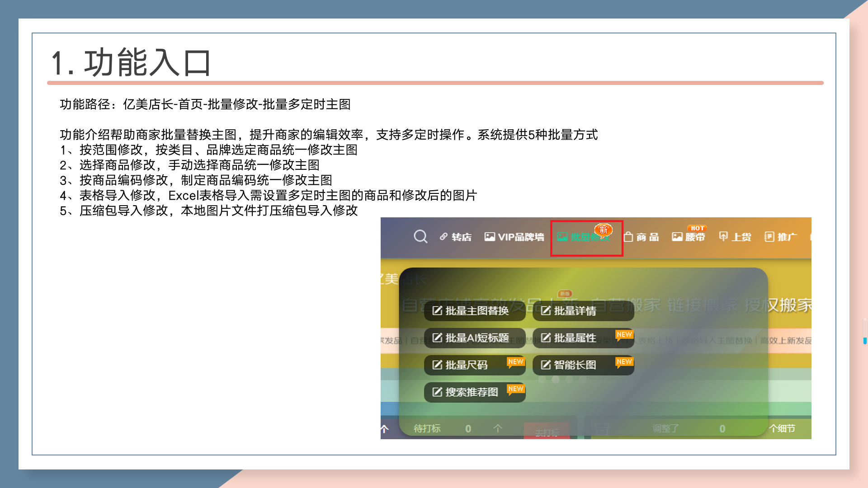Click the blue scrollbar thumb at right edge

tap(864, 341)
